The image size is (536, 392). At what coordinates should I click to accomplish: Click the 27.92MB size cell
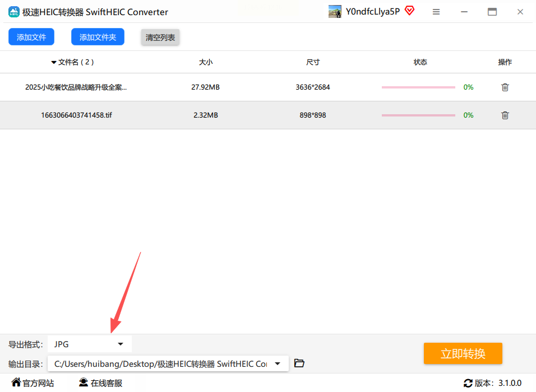[x=205, y=87]
